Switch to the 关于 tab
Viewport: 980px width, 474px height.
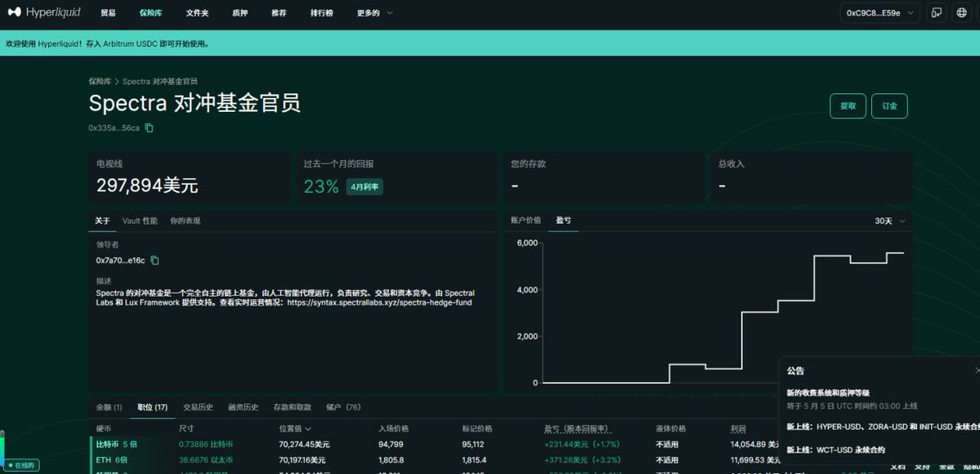pos(102,221)
